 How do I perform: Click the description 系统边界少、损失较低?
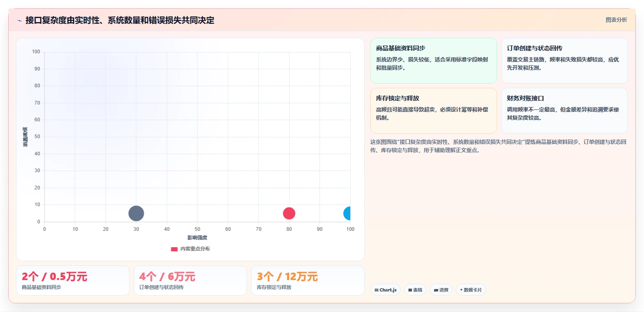click(x=432, y=64)
